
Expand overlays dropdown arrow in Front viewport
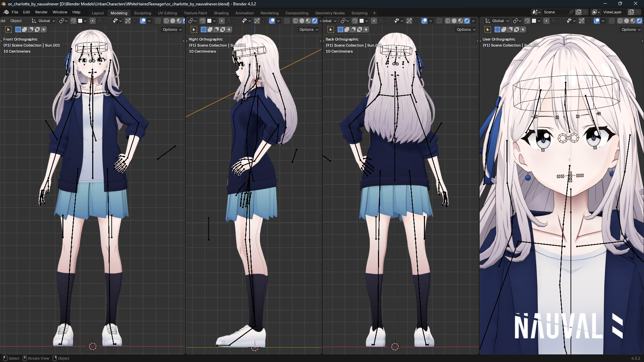coord(149,21)
